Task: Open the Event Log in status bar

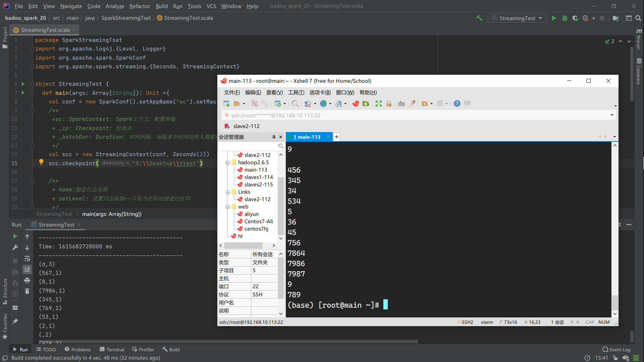Action: [x=616, y=349]
